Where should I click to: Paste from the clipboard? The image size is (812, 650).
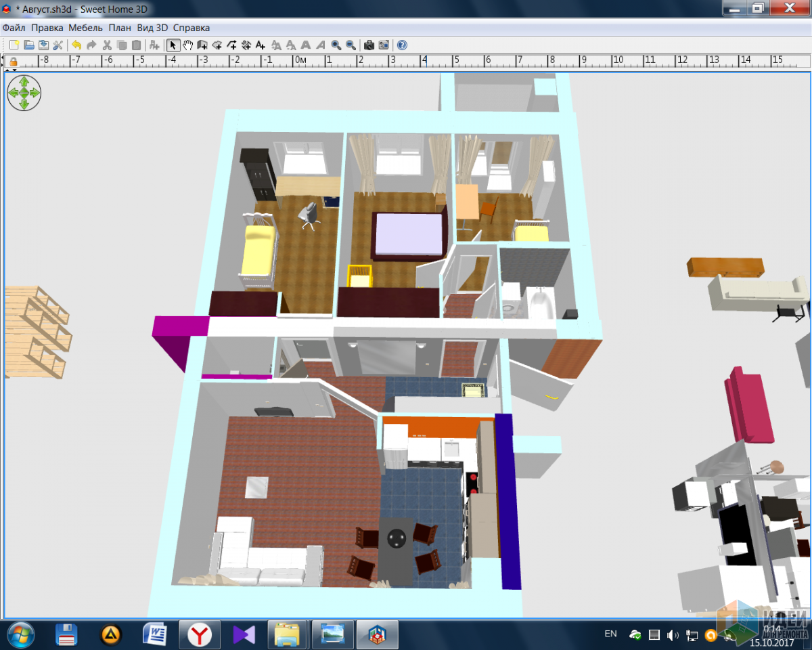point(136,45)
